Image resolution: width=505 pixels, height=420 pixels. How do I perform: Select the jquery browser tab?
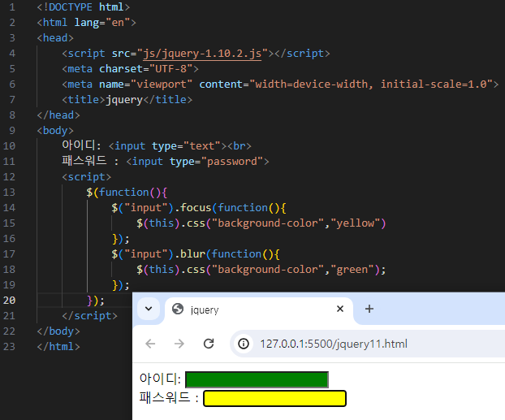click(x=259, y=310)
